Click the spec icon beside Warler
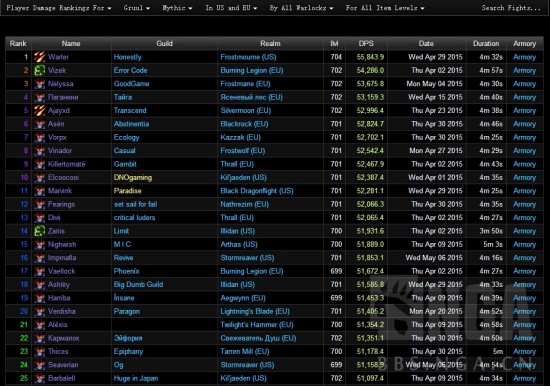Viewport: 550px width, 386px height. click(40, 57)
